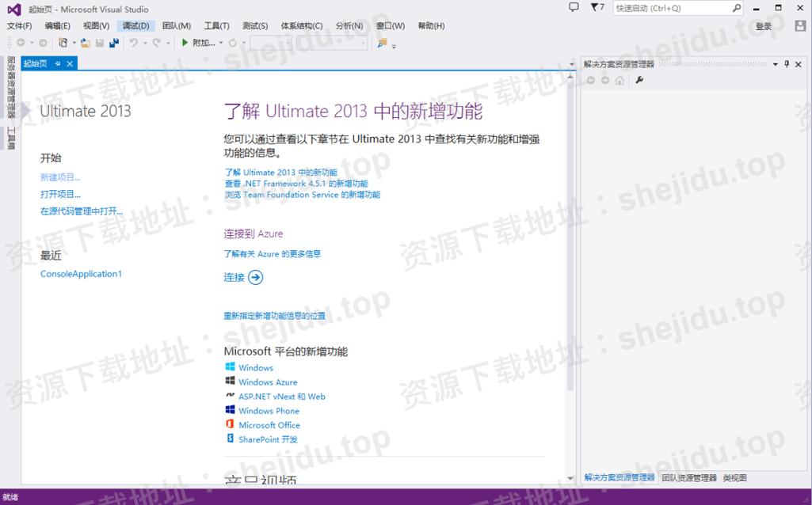Screen dimensions: 812x505
Task: Click the Undo toolbar icon
Action: click(134, 43)
